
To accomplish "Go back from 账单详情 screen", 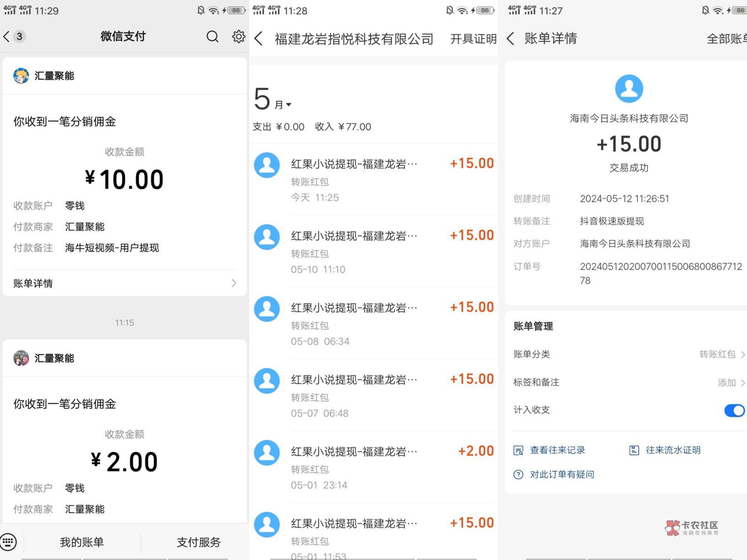I will click(511, 38).
